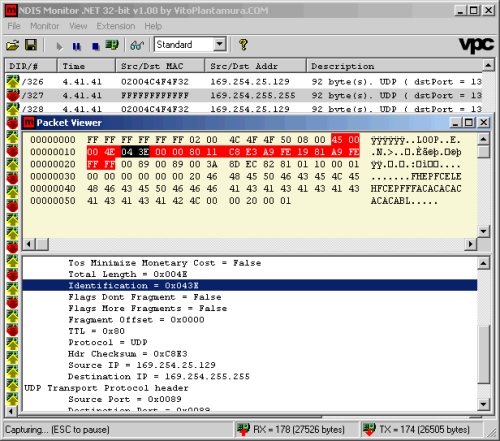Stop capturing with the stop icon
The height and width of the screenshot is (441, 500).
[96, 46]
